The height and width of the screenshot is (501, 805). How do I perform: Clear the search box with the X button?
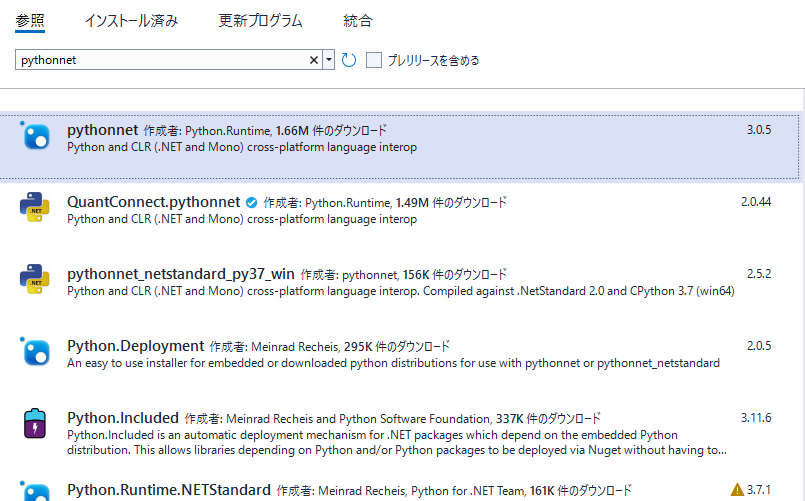click(314, 60)
